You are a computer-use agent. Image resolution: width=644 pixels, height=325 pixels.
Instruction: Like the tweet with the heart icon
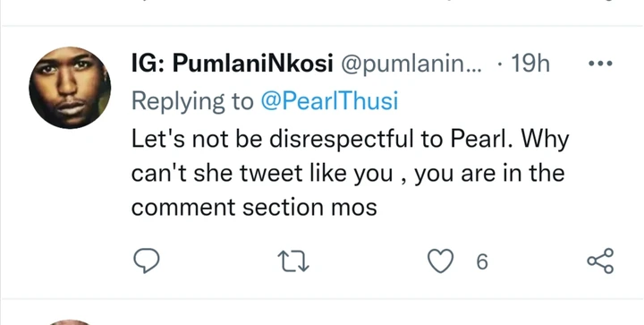[x=440, y=261]
